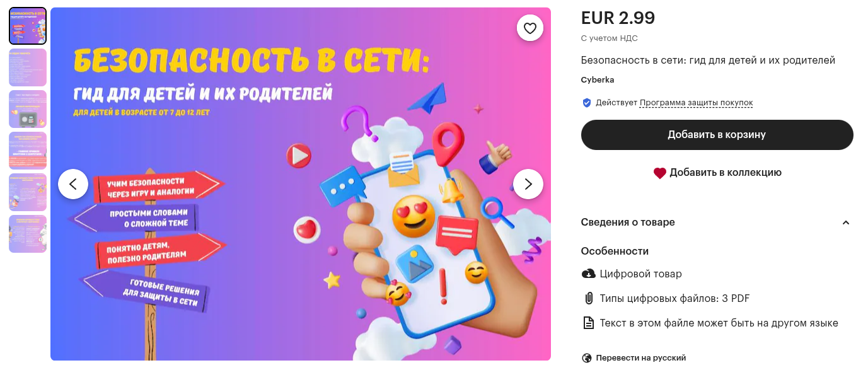The height and width of the screenshot is (370, 868).
Task: Collapse the Сведения о товаре section
Action: coord(846,223)
